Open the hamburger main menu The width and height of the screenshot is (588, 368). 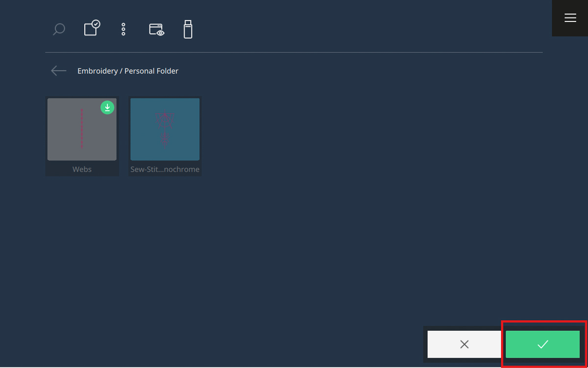(570, 18)
